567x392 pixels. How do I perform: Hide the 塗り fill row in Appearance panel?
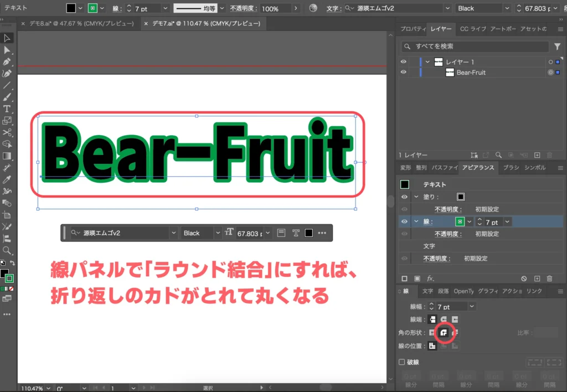404,197
